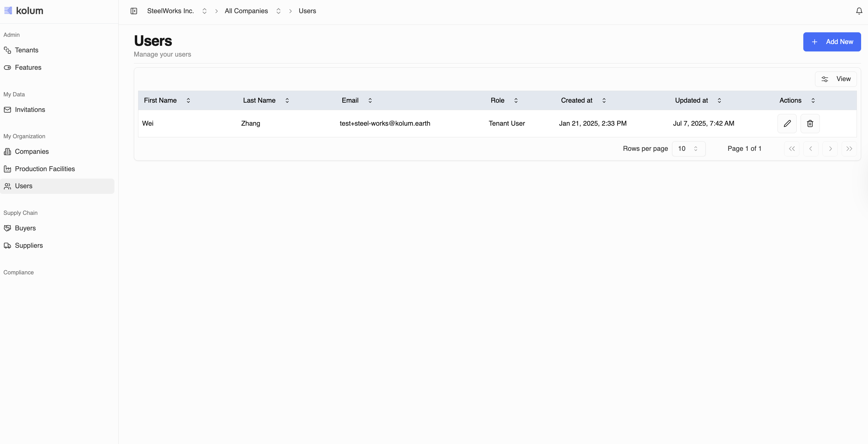
Task: Open Production Facilities in sidebar
Action: 45,169
